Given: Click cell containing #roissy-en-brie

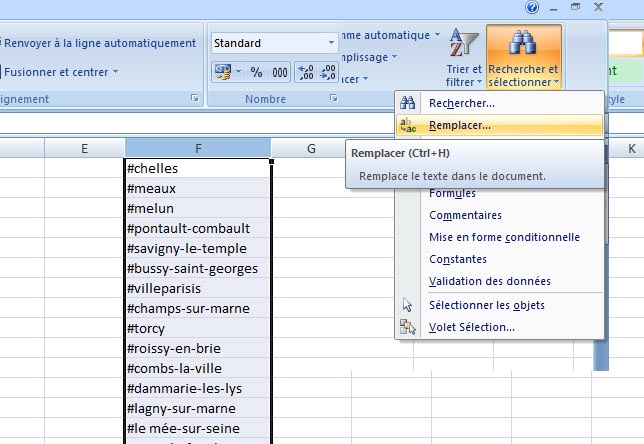Looking at the screenshot, I should click(x=198, y=348).
